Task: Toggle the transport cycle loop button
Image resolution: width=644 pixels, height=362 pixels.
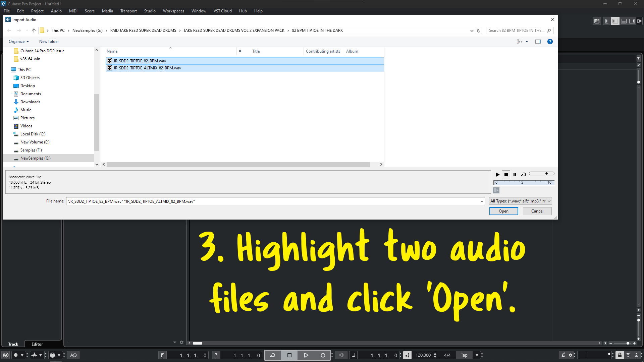Action: click(272, 355)
